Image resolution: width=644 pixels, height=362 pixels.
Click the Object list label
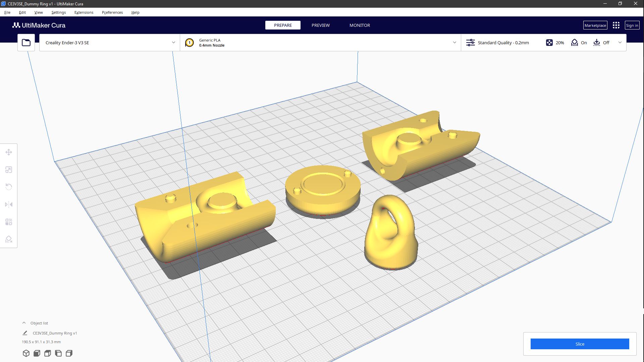point(39,323)
